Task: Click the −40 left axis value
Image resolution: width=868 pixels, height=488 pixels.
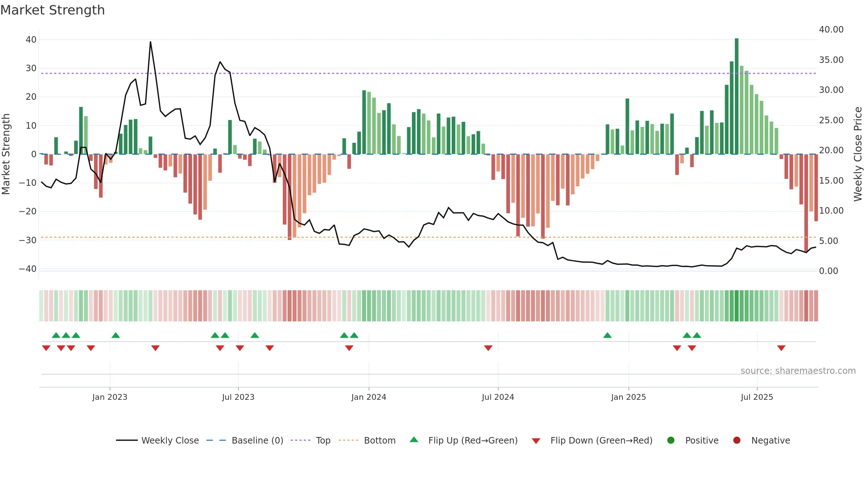Action: tap(28, 269)
